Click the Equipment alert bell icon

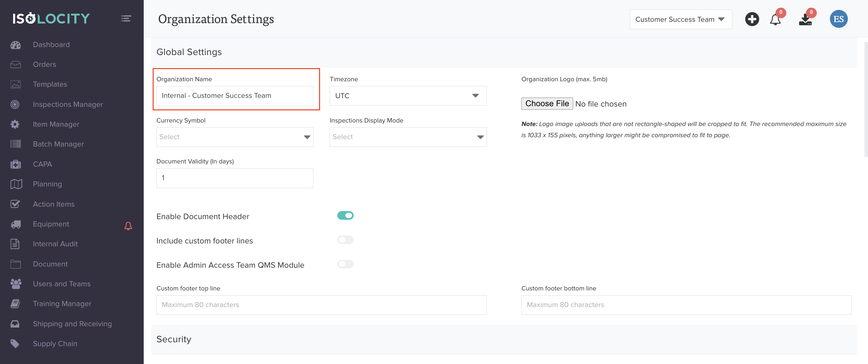pos(128,226)
